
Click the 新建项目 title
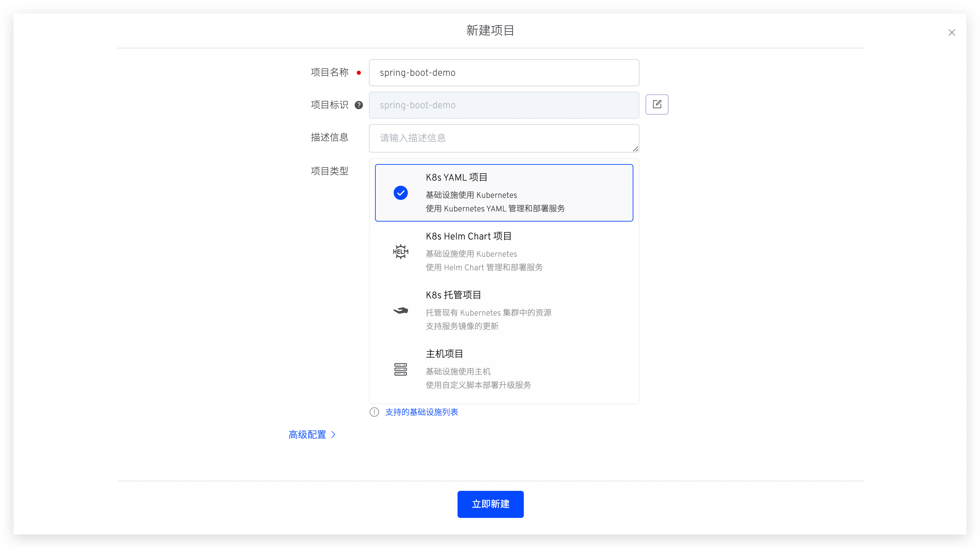(x=490, y=30)
